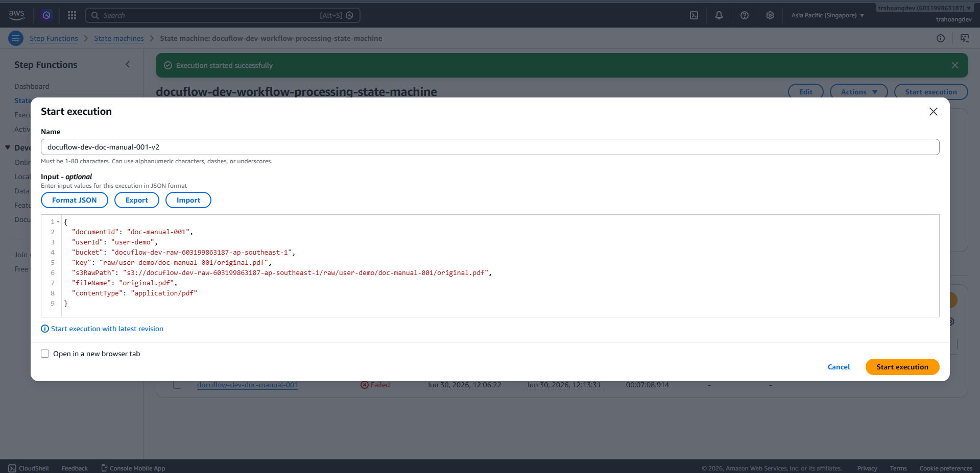980x473 pixels.
Task: Click the "bucket" line in JSON
Action: coord(183,253)
